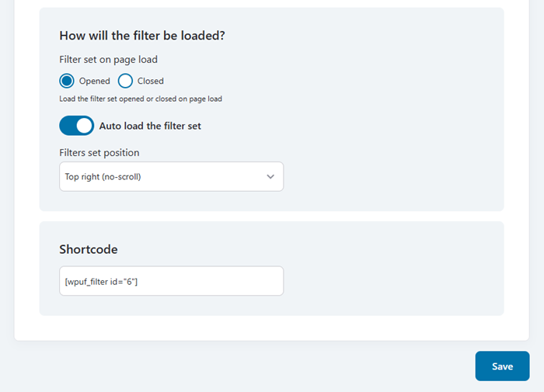Choose the Closed radio option

[x=126, y=81]
